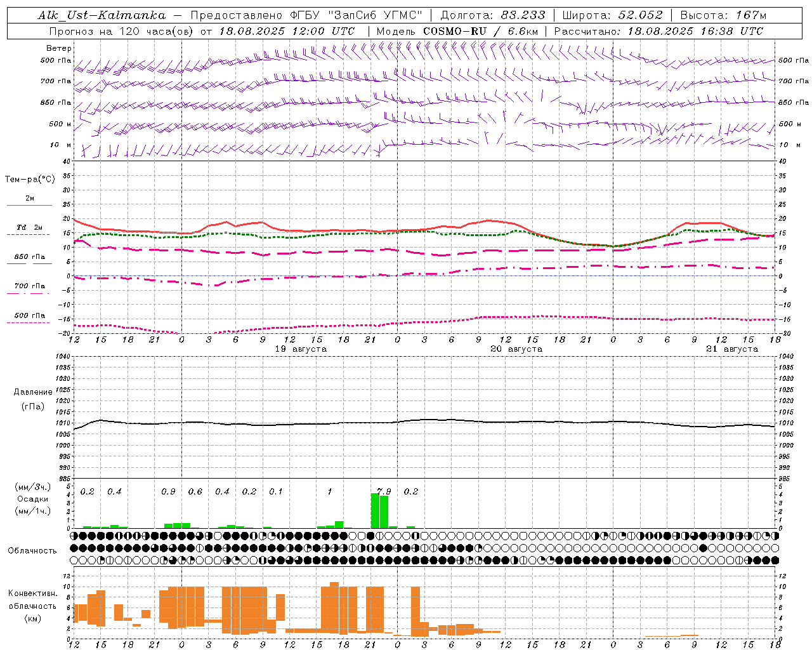Click the "Тем-ра(°C)" temperature panel label
812x650 pixels.
30,180
